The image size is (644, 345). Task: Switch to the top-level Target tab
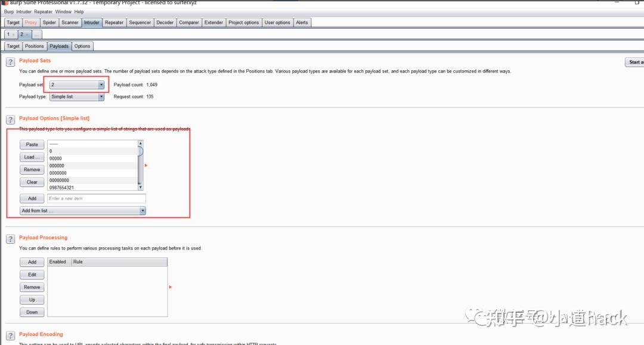click(13, 23)
